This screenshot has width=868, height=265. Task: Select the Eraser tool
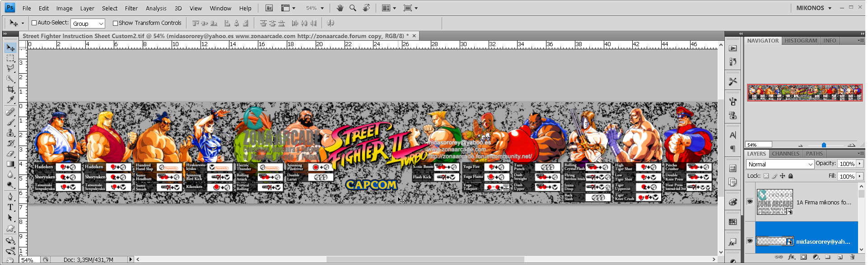point(10,153)
